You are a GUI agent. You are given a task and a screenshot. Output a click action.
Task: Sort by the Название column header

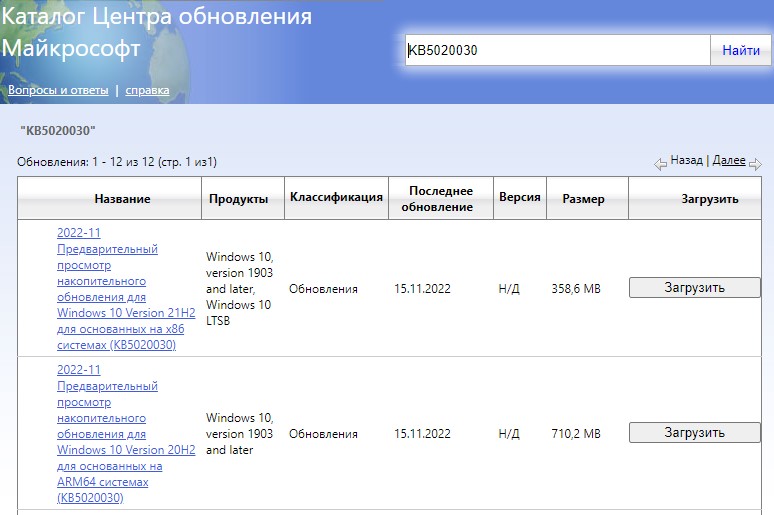pos(110,198)
